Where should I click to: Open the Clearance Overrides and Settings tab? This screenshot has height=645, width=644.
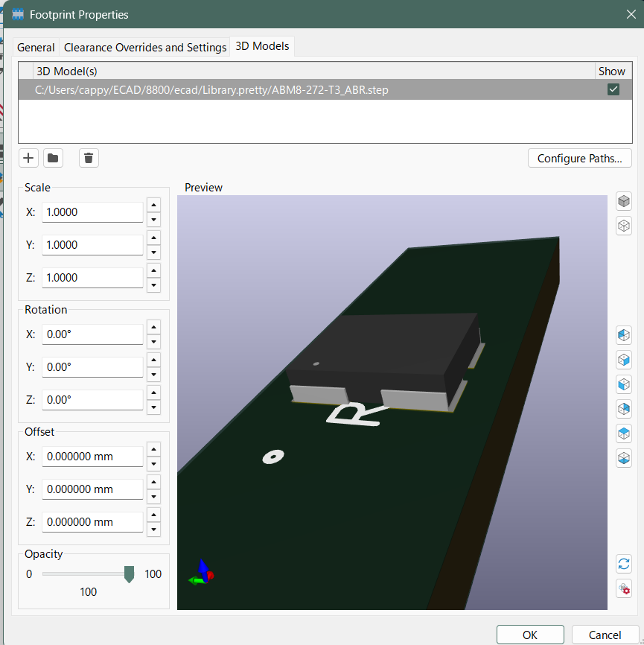[x=145, y=47]
